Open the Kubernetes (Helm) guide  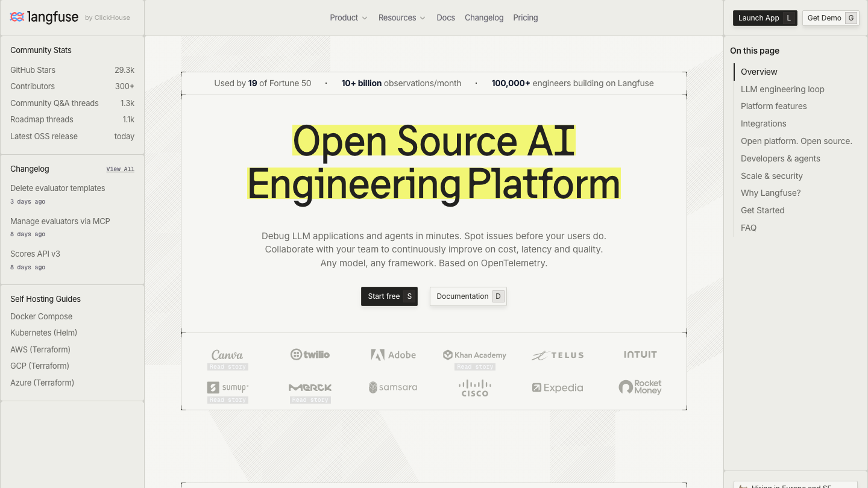click(x=43, y=333)
